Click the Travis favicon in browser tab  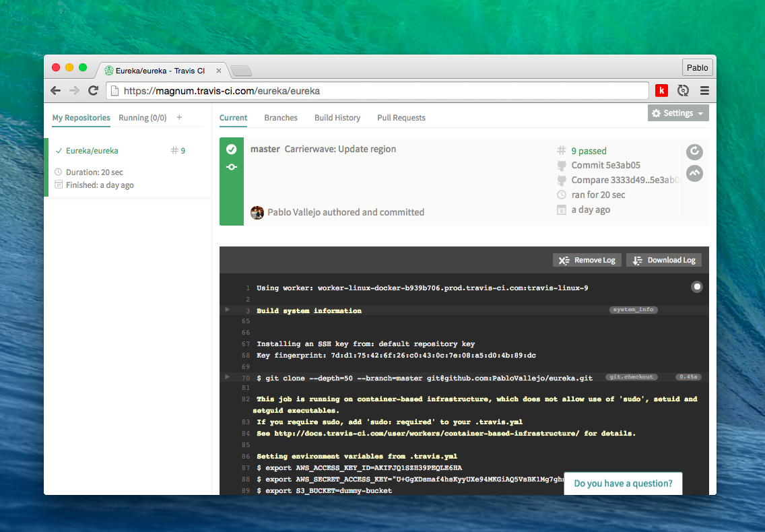click(x=109, y=71)
